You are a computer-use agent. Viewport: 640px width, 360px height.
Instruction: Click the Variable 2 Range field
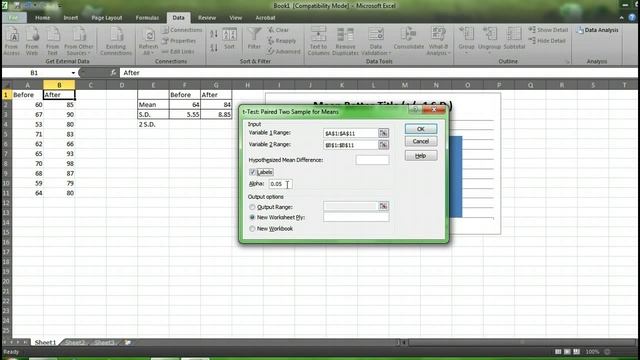(351, 145)
